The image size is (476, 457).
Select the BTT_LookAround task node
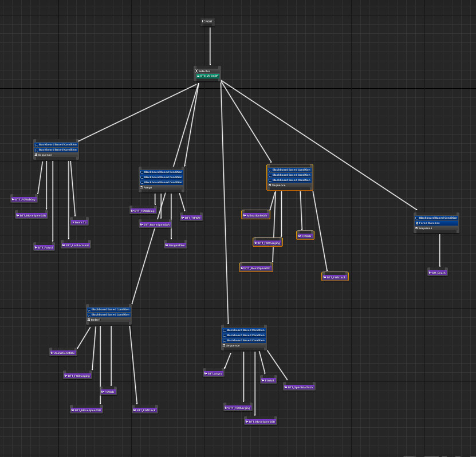76,245
